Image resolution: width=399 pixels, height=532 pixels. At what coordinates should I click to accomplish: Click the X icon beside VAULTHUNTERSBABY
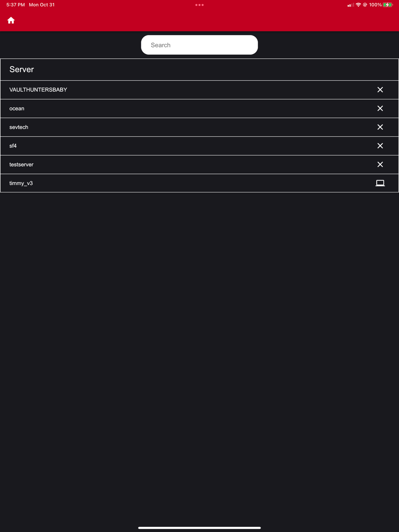pos(380,90)
